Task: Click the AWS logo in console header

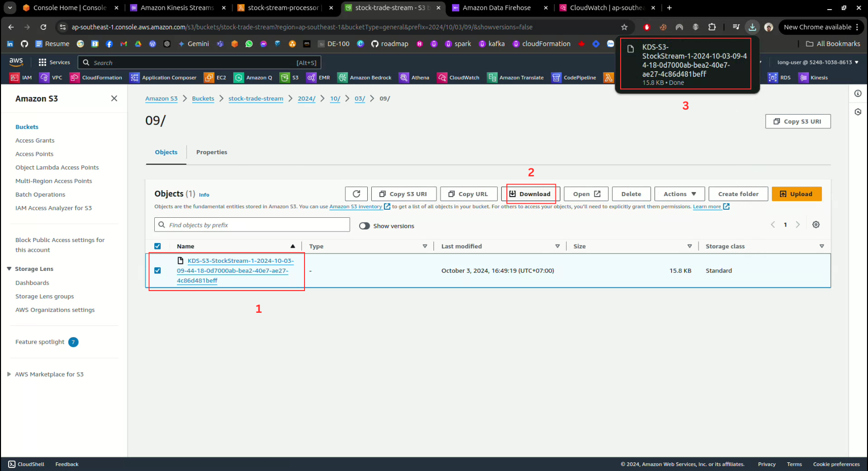Action: click(16, 62)
